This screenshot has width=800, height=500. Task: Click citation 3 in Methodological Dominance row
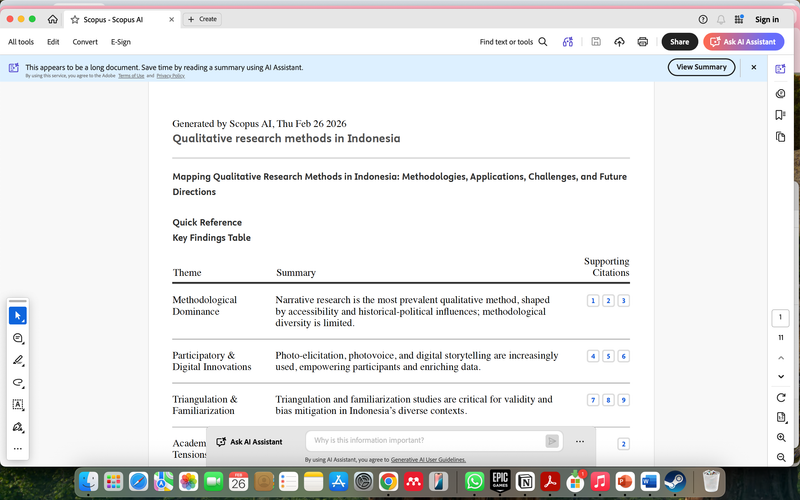pos(623,301)
